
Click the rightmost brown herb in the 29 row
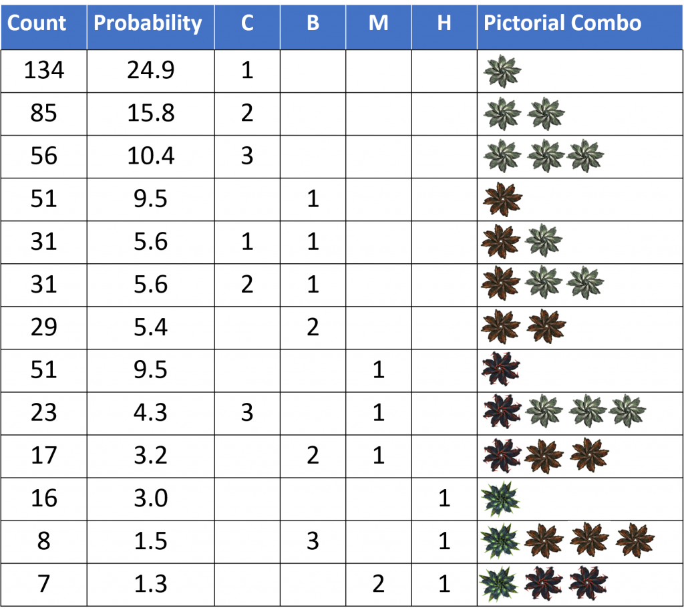(x=546, y=326)
